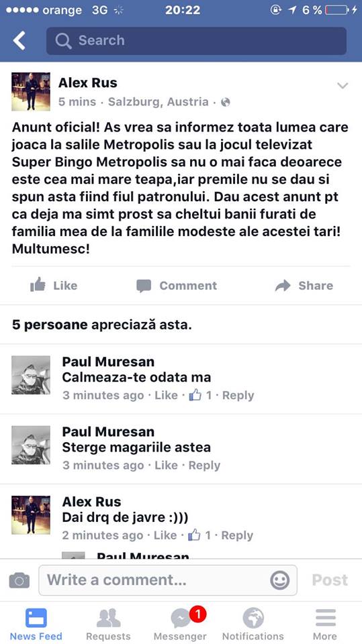This screenshot has height=644, width=362.
Task: Tap the Comment button under post
Action: pyautogui.click(x=177, y=286)
